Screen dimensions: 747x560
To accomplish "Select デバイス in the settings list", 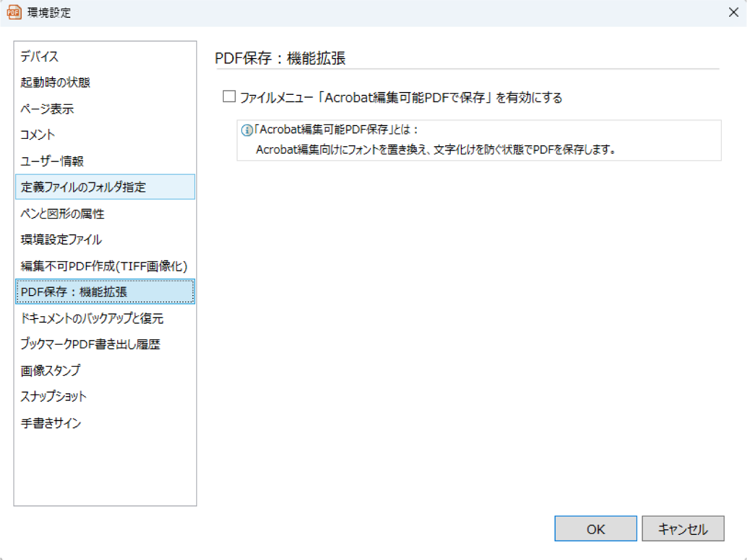I will pos(105,56).
